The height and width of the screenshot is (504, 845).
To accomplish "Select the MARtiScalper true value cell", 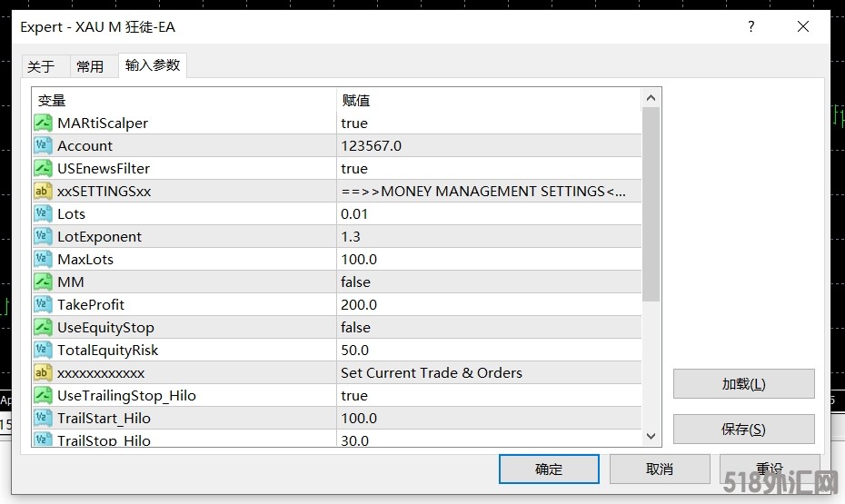I will (488, 123).
